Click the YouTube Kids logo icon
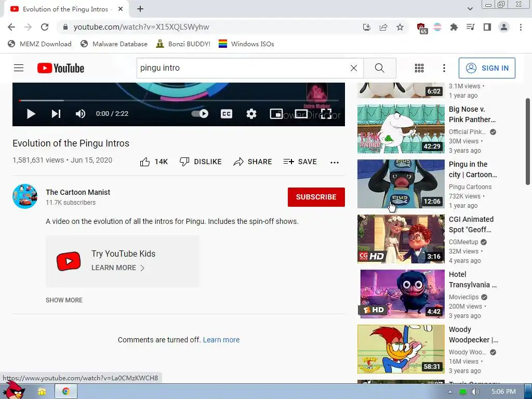 69,261
